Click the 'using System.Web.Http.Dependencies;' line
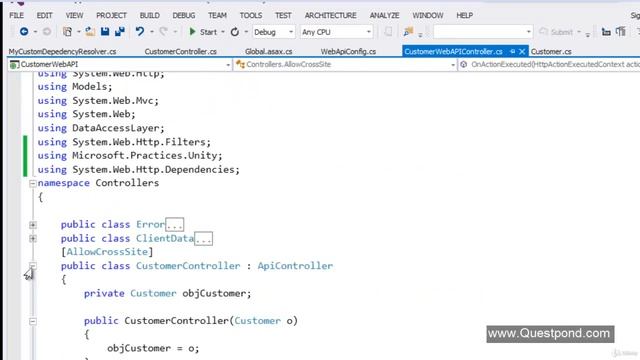This screenshot has height=360, width=640. pyautogui.click(x=139, y=169)
